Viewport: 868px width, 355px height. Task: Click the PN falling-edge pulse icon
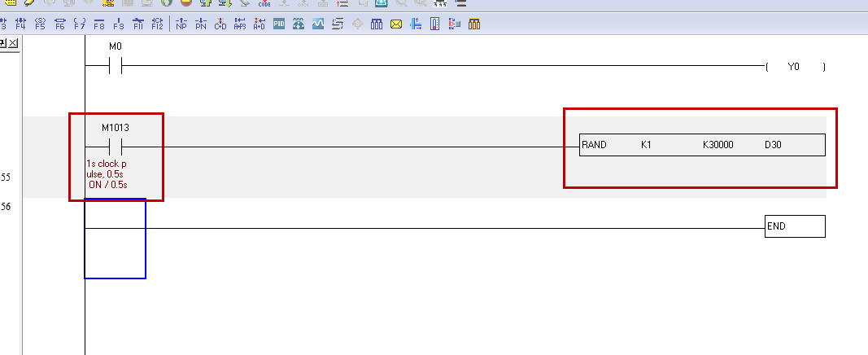(x=200, y=24)
